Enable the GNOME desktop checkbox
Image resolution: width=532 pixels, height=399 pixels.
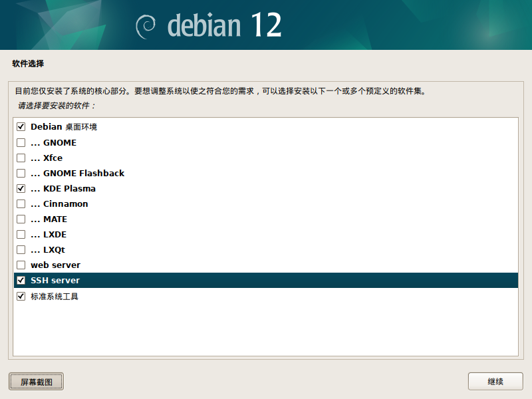[x=21, y=142]
